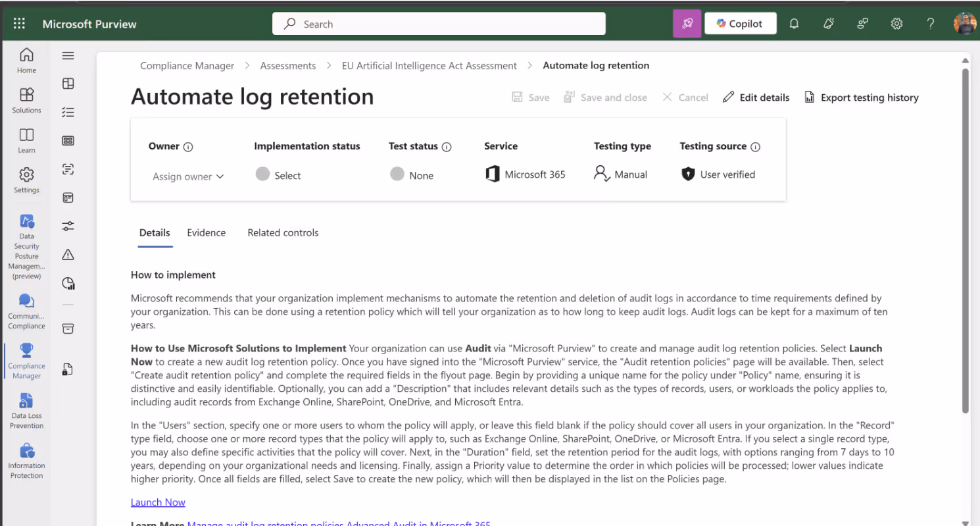Open the header settings gear

tap(896, 24)
